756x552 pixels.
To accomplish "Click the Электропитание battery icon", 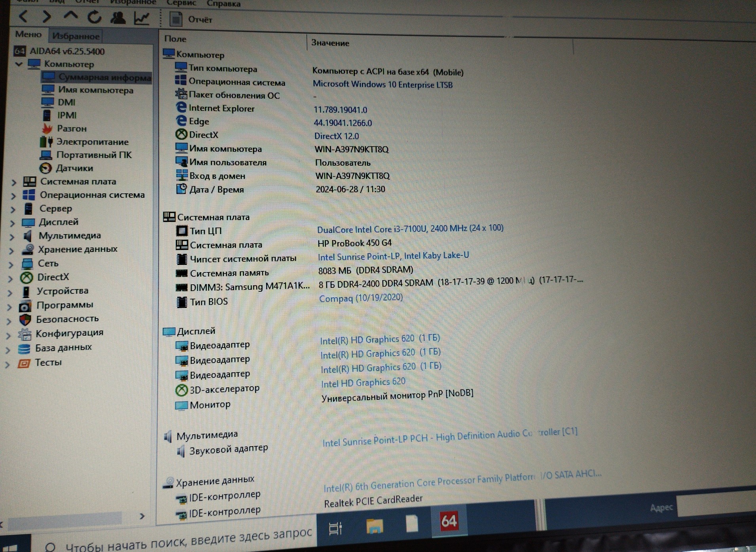I will [x=46, y=142].
